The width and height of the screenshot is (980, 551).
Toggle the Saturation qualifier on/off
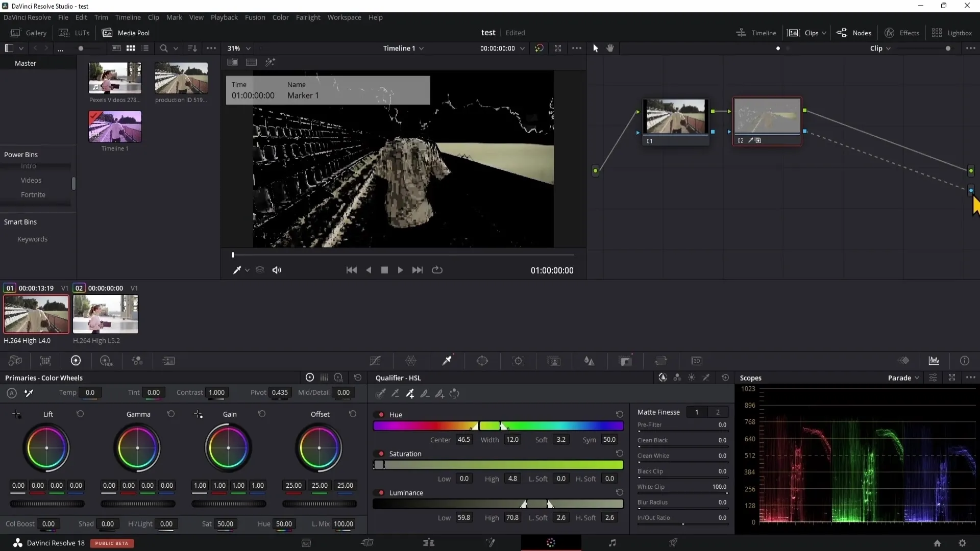(x=381, y=454)
